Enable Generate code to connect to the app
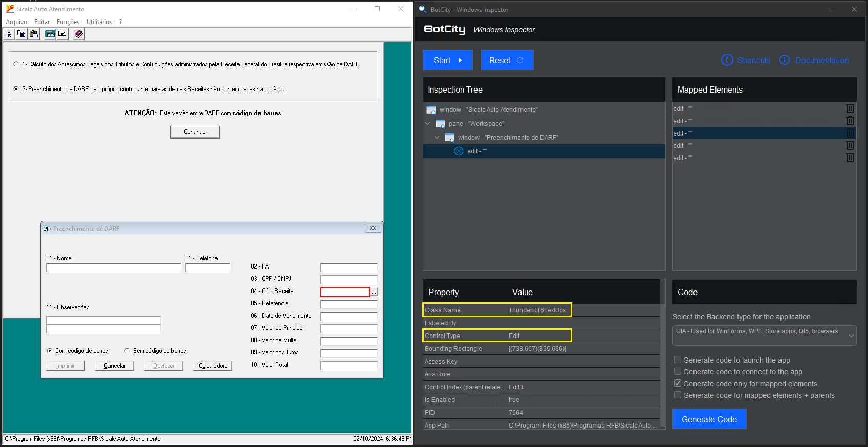The height and width of the screenshot is (447, 868). [x=678, y=372]
